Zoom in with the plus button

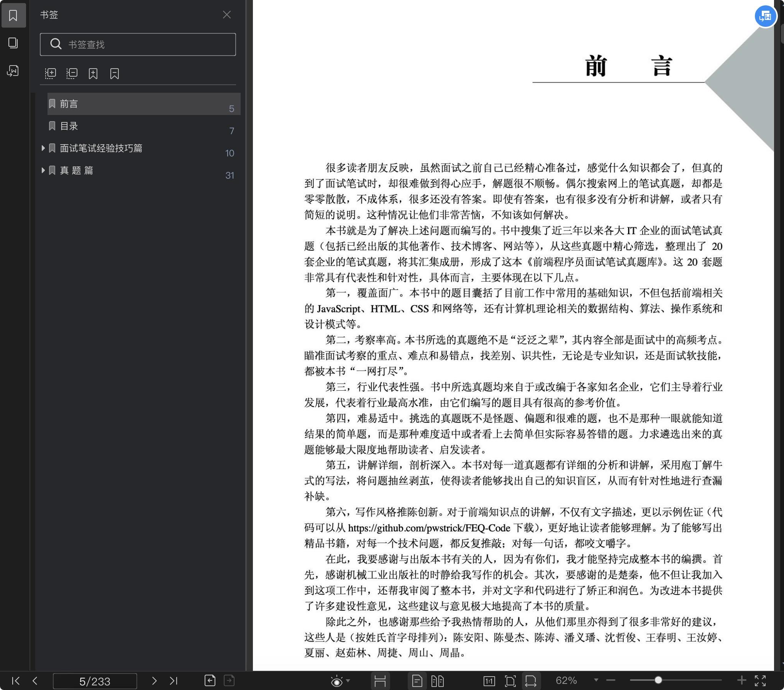tap(742, 680)
